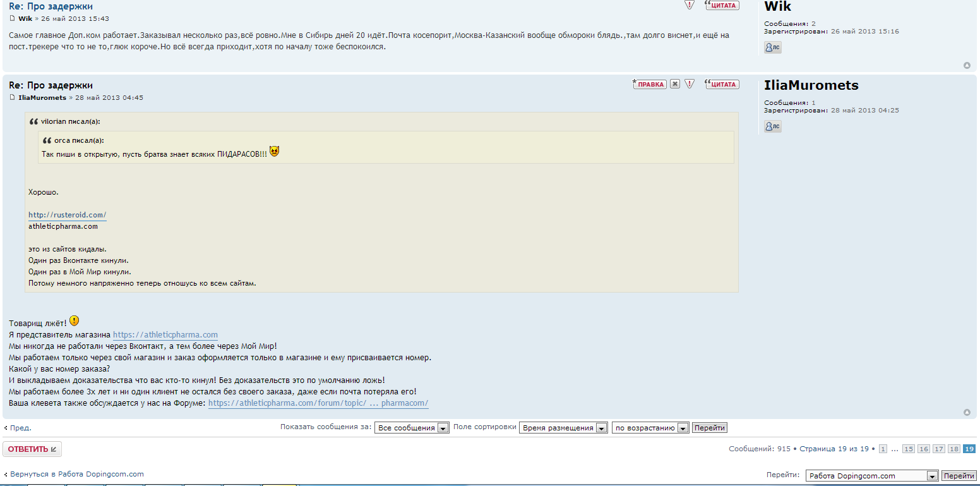980x486 pixels.
Task: Quote IliaMuromets' post with the Цитата button
Action: click(722, 84)
